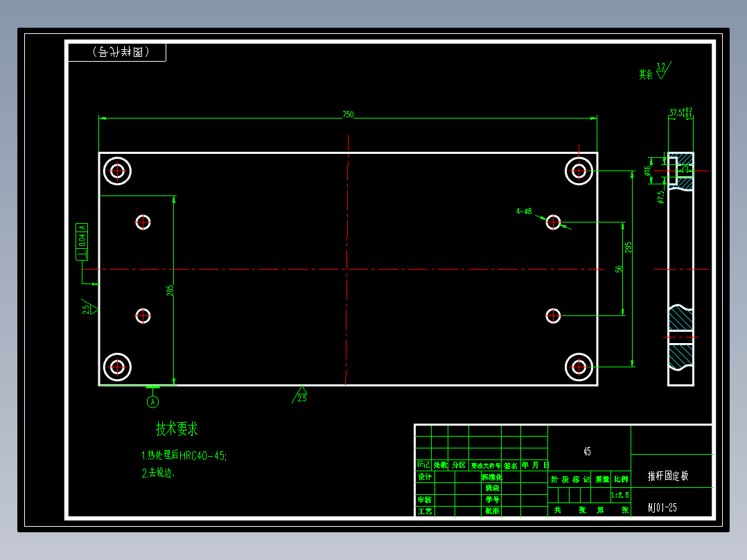Screen dimensions: 747x560
Task: Click the scale value 1:2.5
Action: 619,495
